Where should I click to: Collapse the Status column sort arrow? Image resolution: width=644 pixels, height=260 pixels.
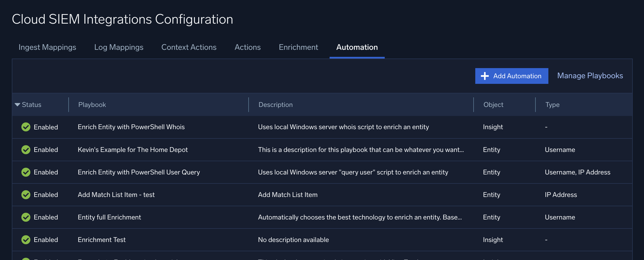click(17, 104)
